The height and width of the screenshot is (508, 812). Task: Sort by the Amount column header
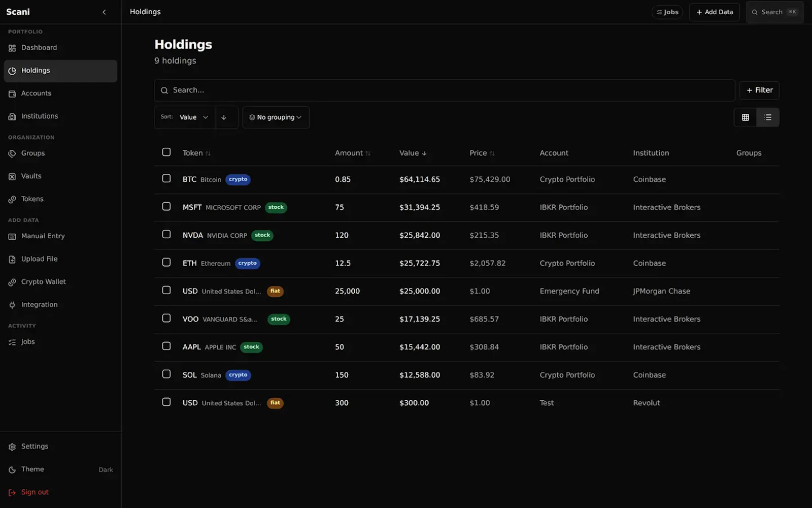click(x=353, y=153)
